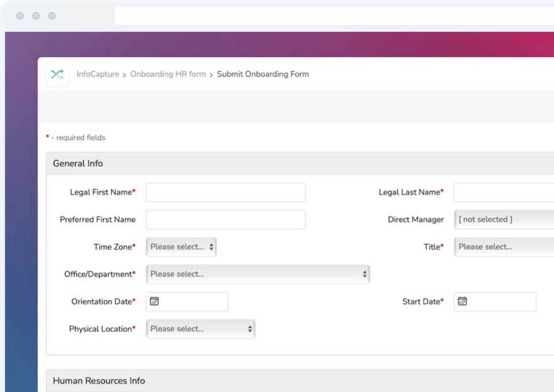Open the Start Date calendar picker
This screenshot has height=392, width=554.
[x=462, y=301]
